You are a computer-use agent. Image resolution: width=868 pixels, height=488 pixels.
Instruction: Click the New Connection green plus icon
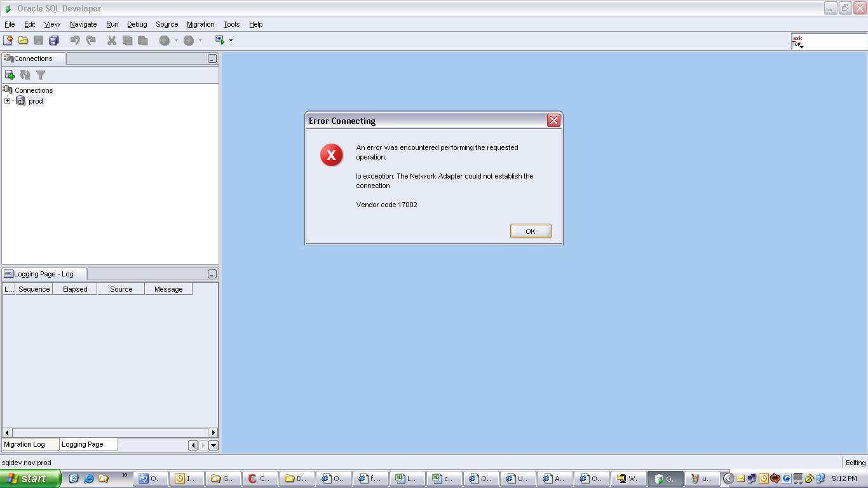10,75
